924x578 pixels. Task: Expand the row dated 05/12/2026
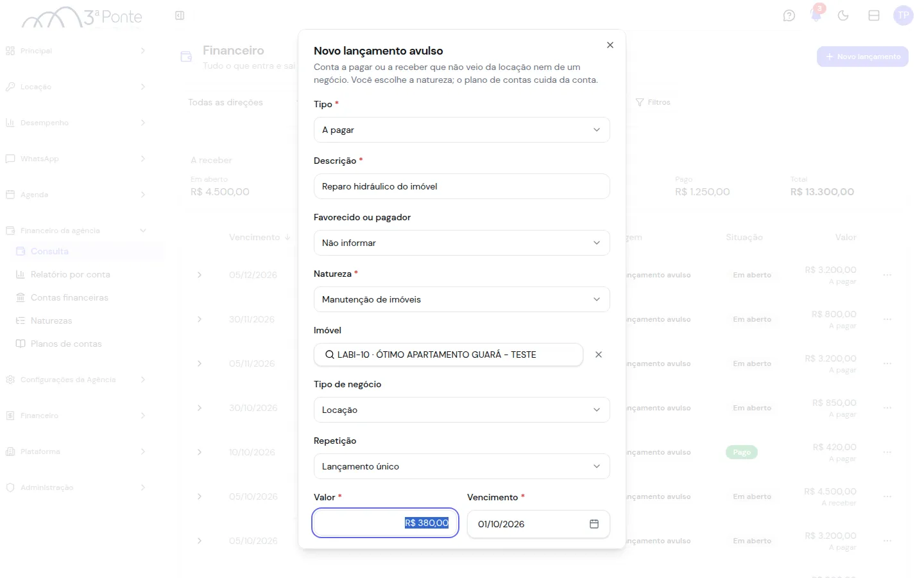coord(200,275)
